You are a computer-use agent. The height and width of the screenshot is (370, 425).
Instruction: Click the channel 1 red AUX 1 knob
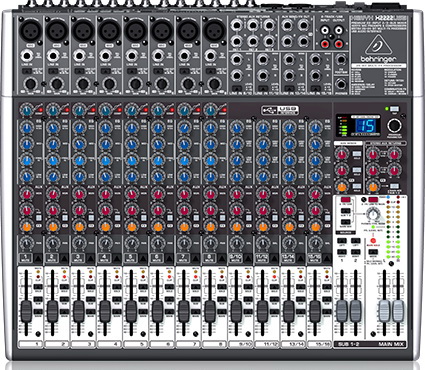pos(26,193)
